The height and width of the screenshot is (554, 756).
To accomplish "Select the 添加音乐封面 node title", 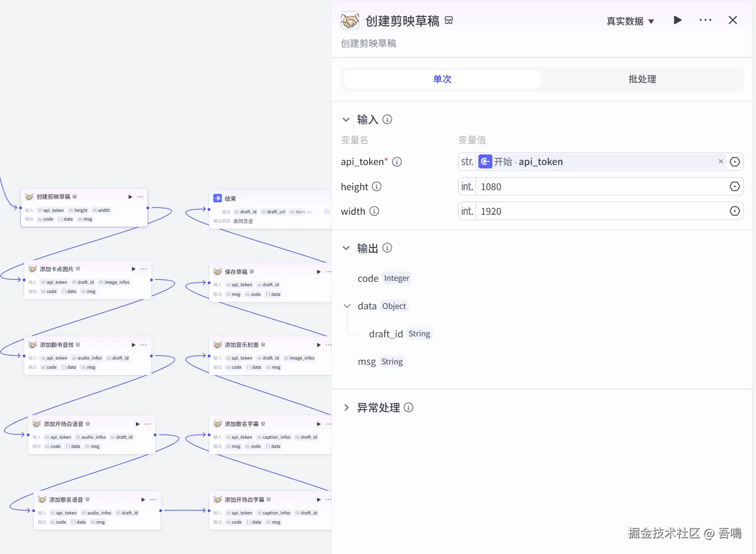I will (242, 345).
